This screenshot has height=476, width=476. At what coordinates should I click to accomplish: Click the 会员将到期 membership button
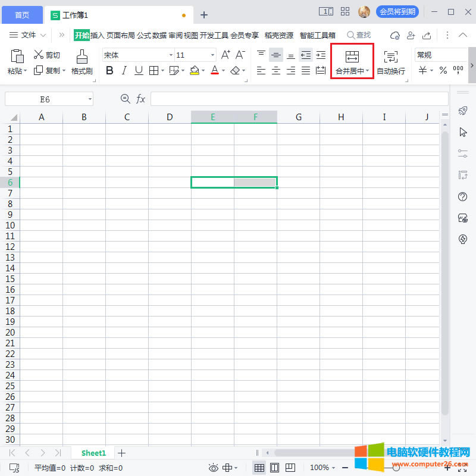pos(397,12)
